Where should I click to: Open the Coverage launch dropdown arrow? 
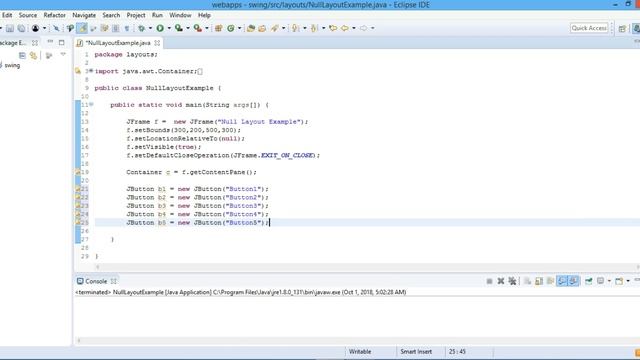click(188, 28)
